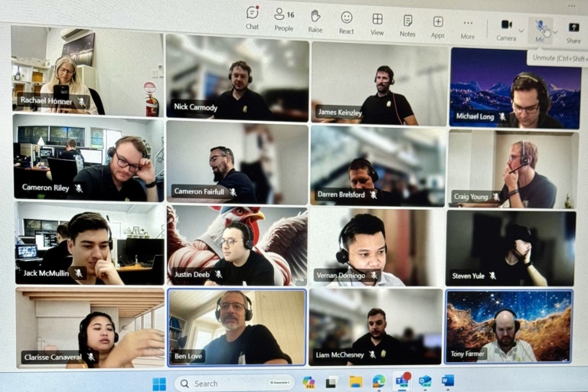Click Share to present screen
Screen dimensions: 588x392
point(573,31)
